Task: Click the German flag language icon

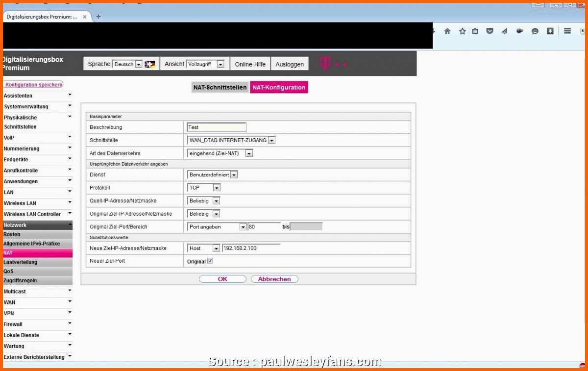Action: 150,64
